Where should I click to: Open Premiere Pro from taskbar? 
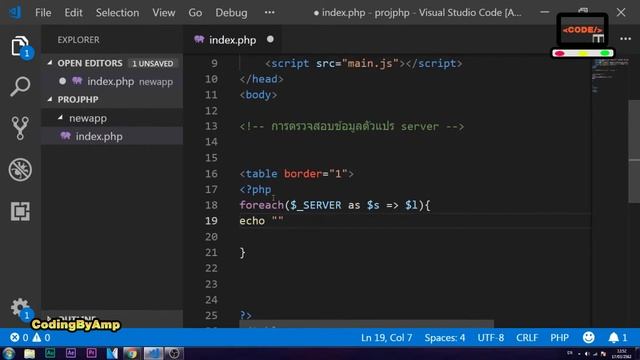click(x=91, y=353)
